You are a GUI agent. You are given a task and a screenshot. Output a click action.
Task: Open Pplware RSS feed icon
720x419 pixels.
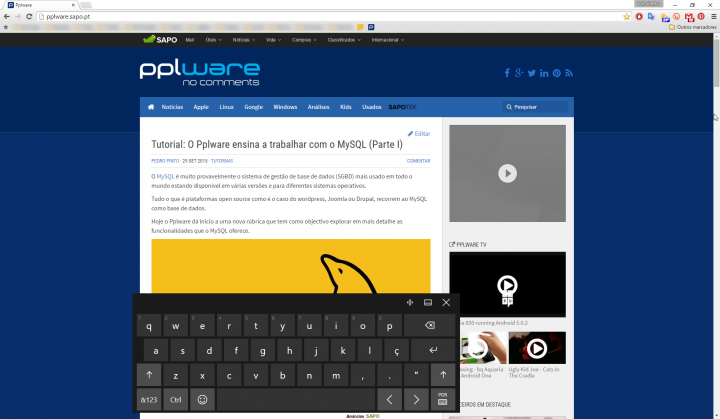(x=569, y=73)
